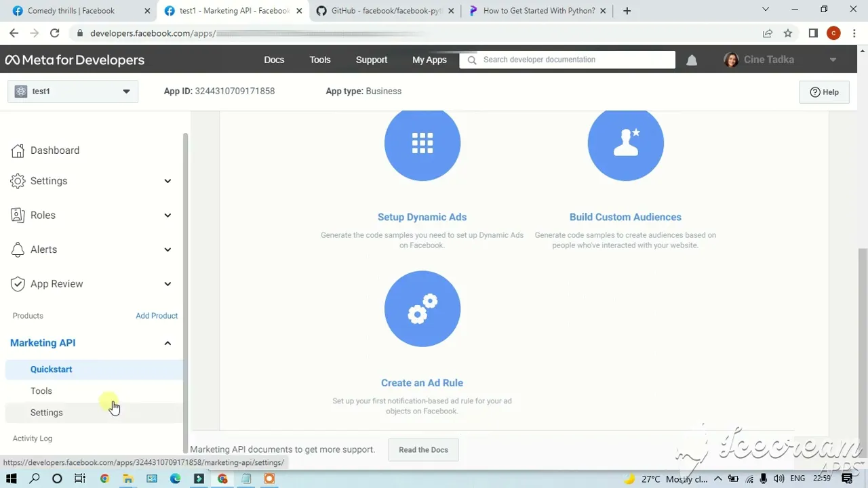Bookmark this page with the star icon

788,33
